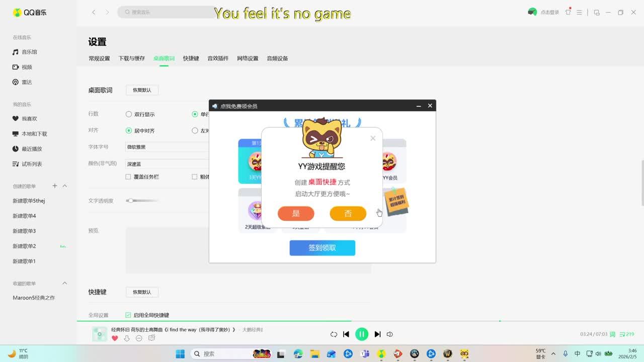Click 否 in the YY game prompt
Screen dimensions: 644x362
pos(348,214)
